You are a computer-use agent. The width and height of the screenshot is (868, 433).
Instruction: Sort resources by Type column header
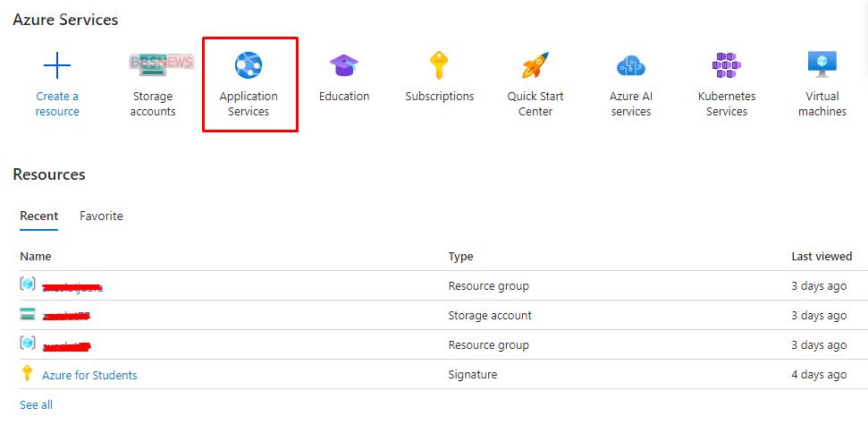tap(460, 256)
